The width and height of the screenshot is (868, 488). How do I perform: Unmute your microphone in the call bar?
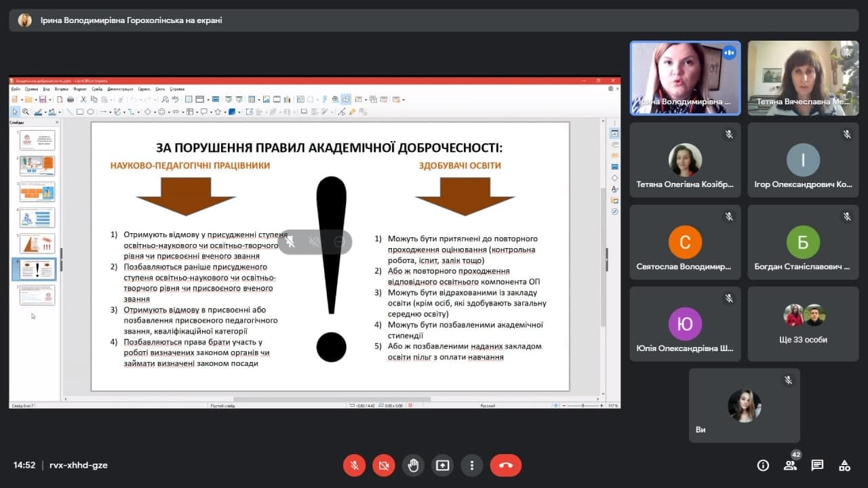coord(354,465)
